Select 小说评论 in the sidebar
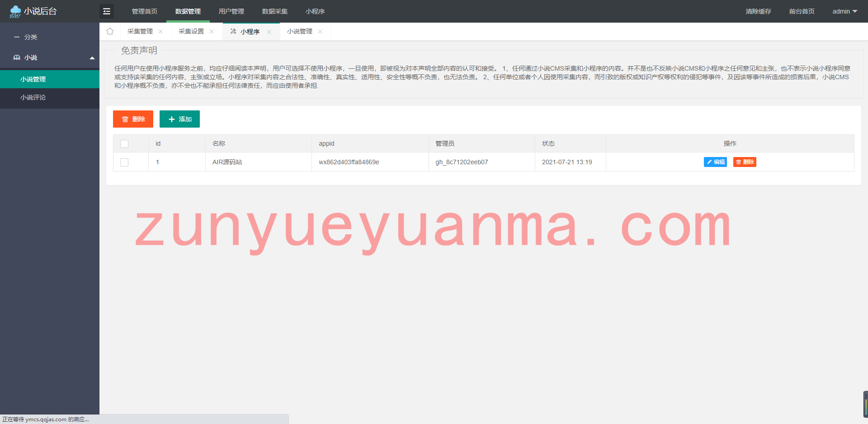The height and width of the screenshot is (424, 868). click(50, 97)
